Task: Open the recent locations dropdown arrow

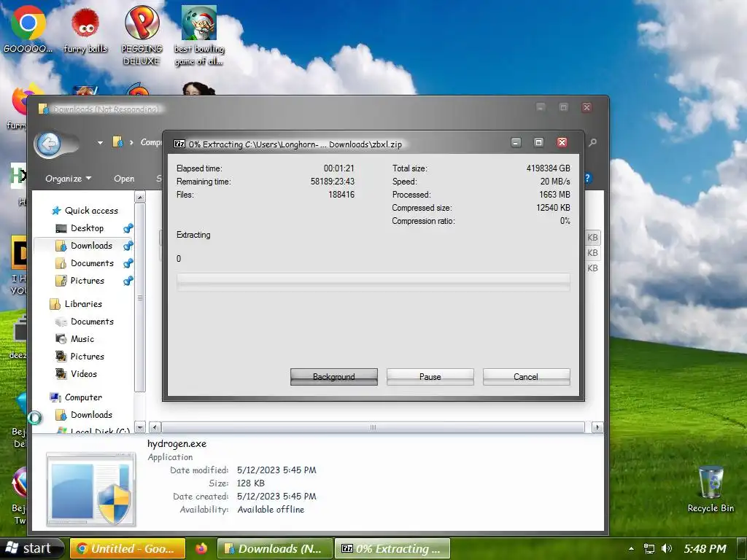Action: 100,142
